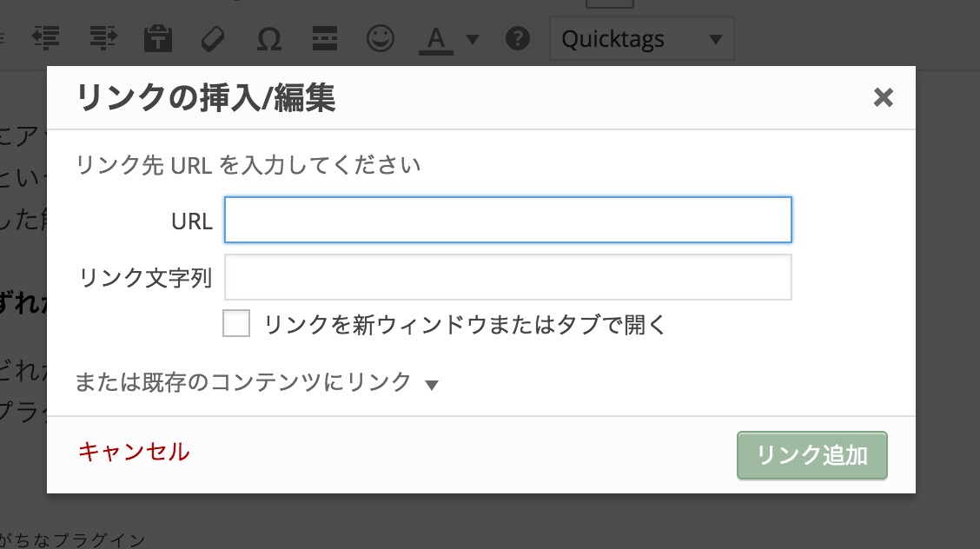Focus the URL input field
Image resolution: width=980 pixels, height=549 pixels.
click(508, 220)
